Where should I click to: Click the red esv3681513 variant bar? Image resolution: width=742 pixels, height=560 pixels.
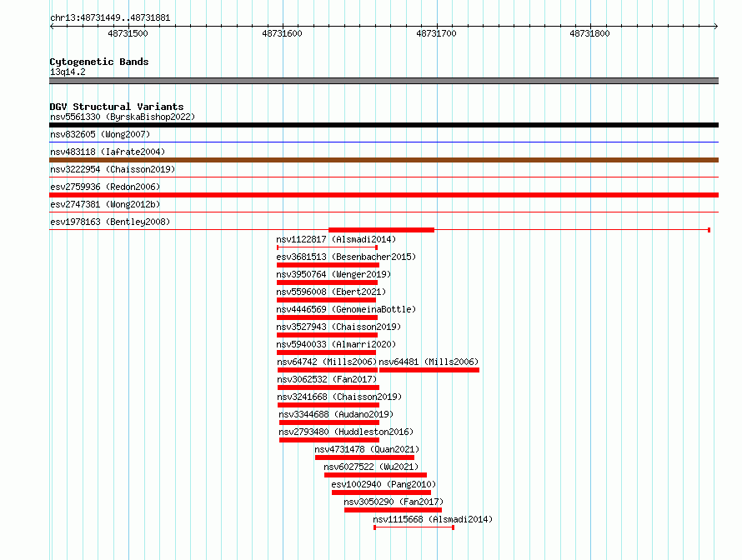click(x=328, y=265)
